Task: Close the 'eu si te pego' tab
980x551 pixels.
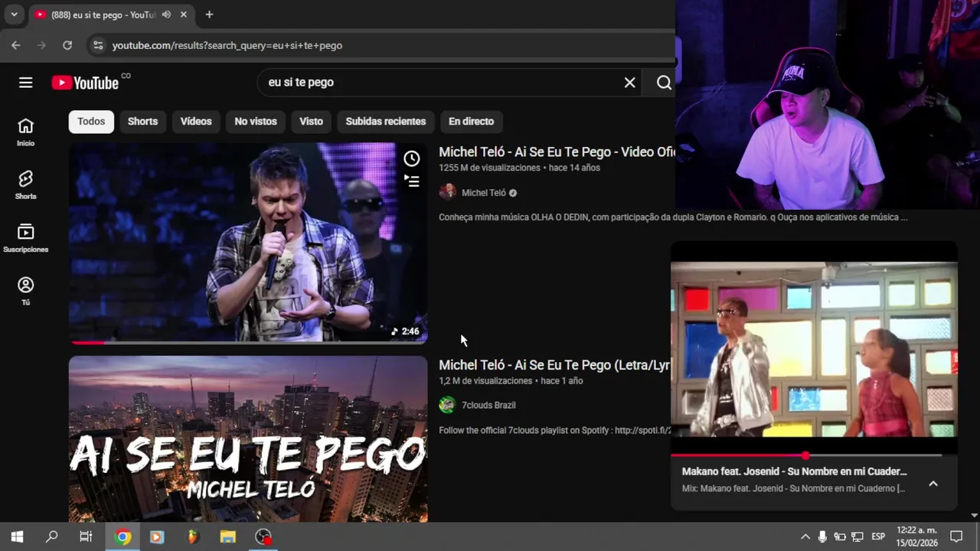Action: click(184, 15)
